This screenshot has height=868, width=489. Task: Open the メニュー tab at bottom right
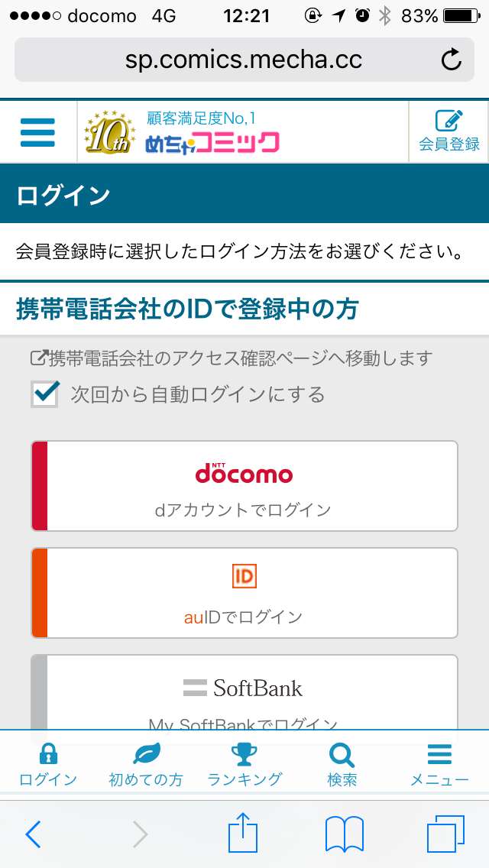point(439,764)
